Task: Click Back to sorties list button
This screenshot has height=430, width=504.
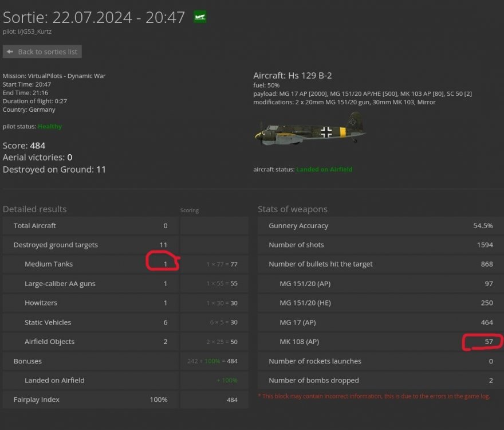Action: pos(42,52)
